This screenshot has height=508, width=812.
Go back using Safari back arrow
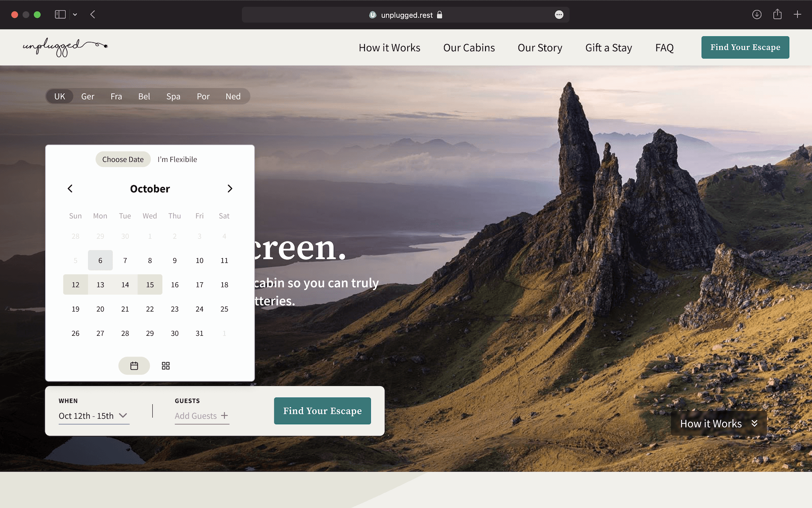tap(93, 14)
